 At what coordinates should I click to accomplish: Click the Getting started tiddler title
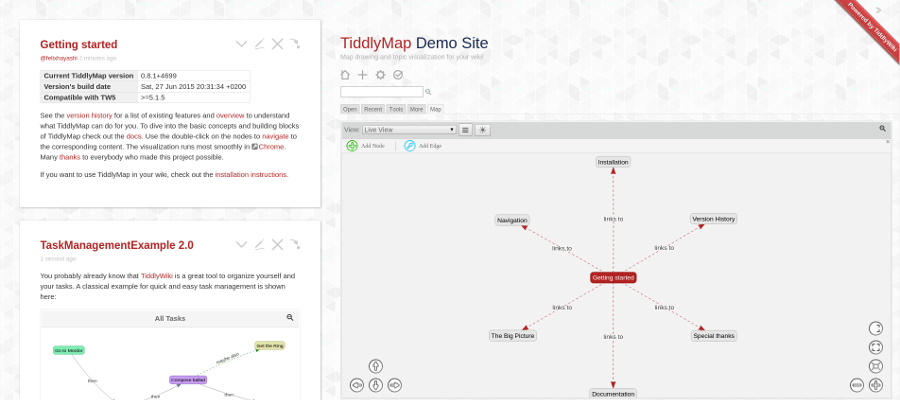click(79, 44)
